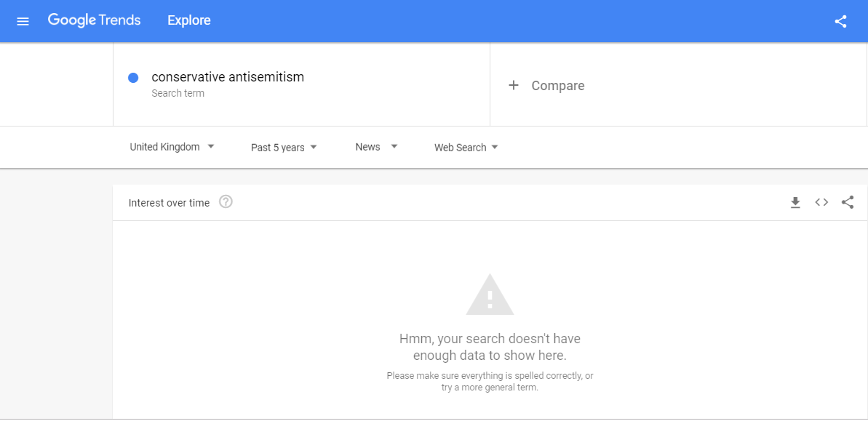Click the conservative antisemitism search term
Screen dimensions: 868x421
pyautogui.click(x=228, y=76)
